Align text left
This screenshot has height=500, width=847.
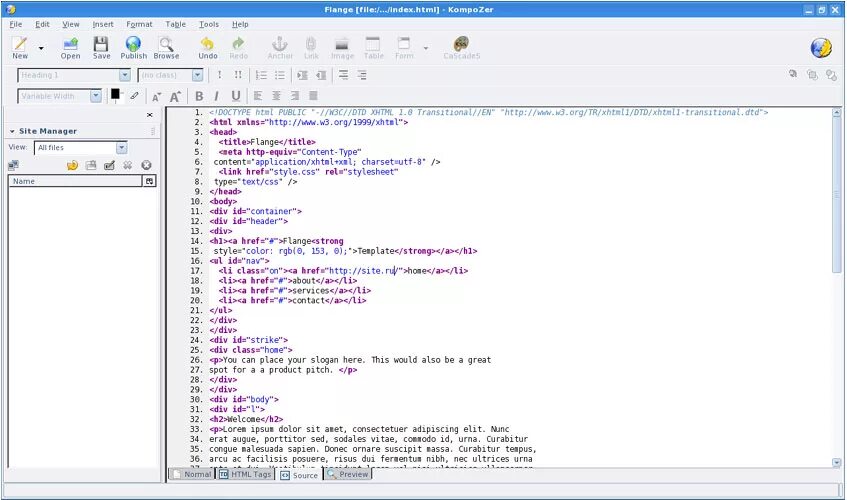[x=258, y=96]
